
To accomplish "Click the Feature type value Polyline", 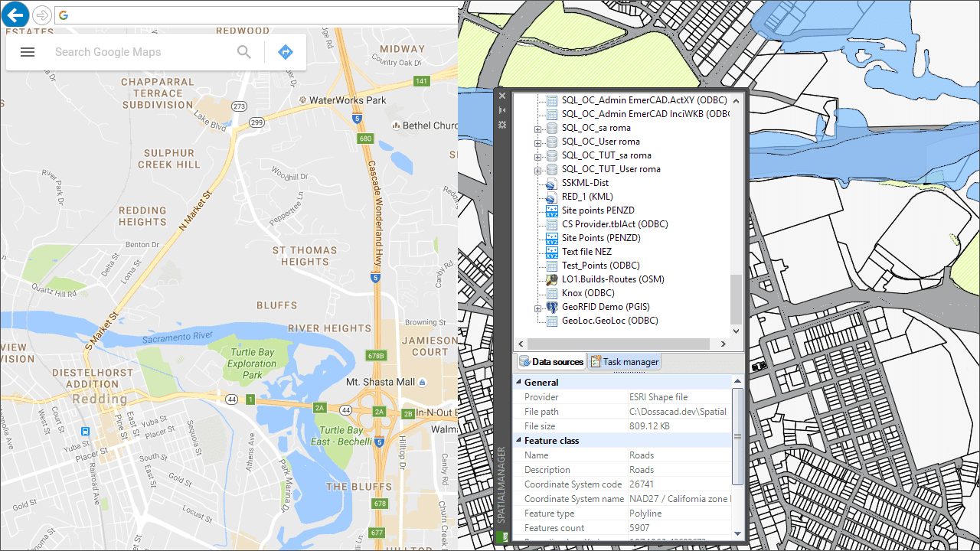I will (645, 514).
